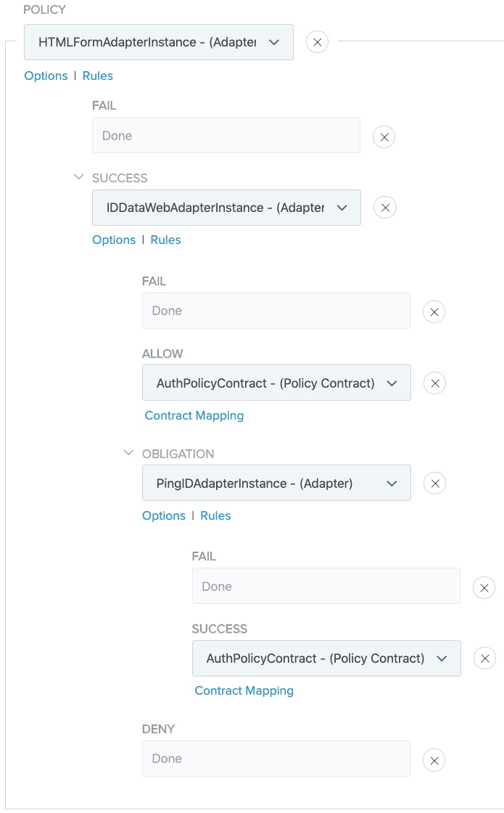Open Rules under IDDataWebAdapterInstance
504x813 pixels.
tap(165, 240)
